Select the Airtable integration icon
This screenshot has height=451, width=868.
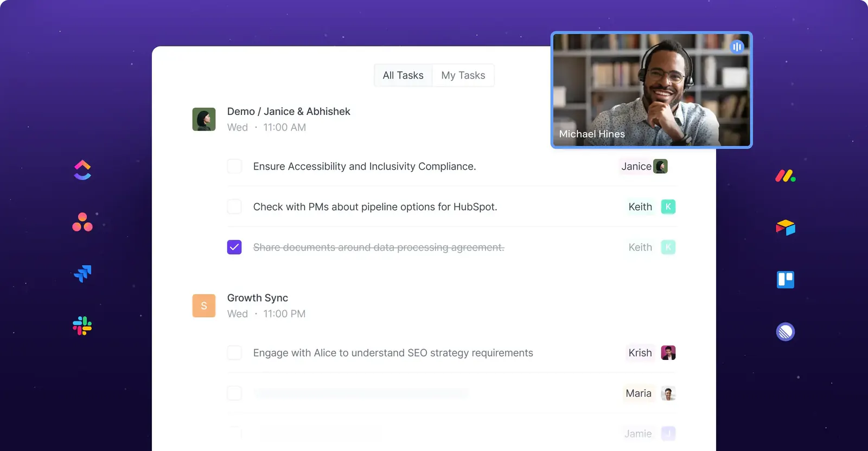(x=786, y=228)
